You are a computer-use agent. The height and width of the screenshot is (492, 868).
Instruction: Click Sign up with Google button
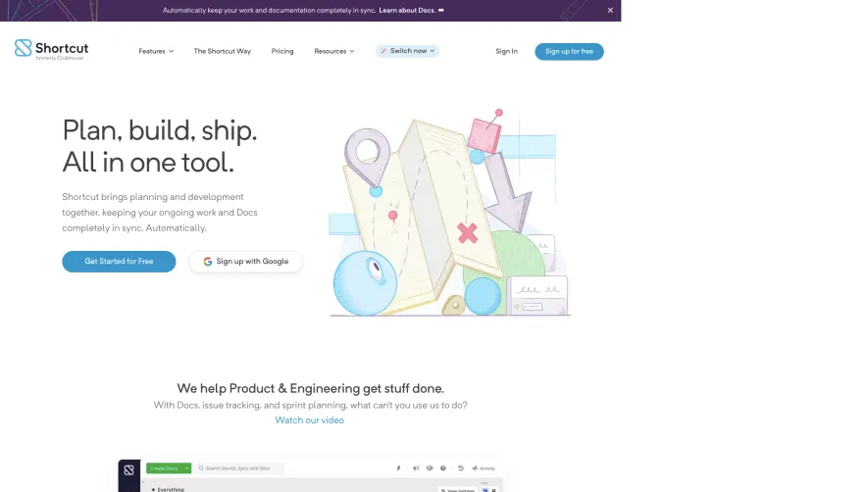[246, 262]
